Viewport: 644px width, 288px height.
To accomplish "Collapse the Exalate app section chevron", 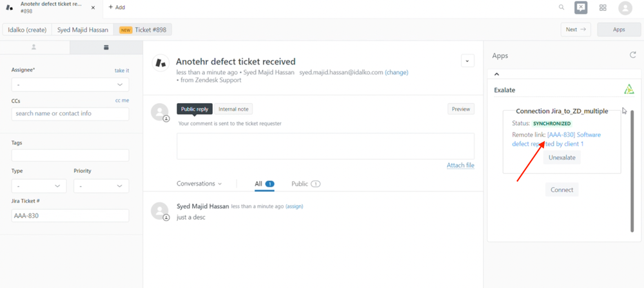I will coord(496,74).
